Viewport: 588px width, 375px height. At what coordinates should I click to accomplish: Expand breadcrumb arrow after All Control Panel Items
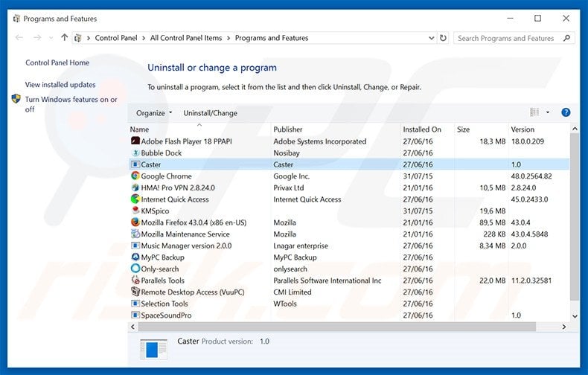[229, 38]
